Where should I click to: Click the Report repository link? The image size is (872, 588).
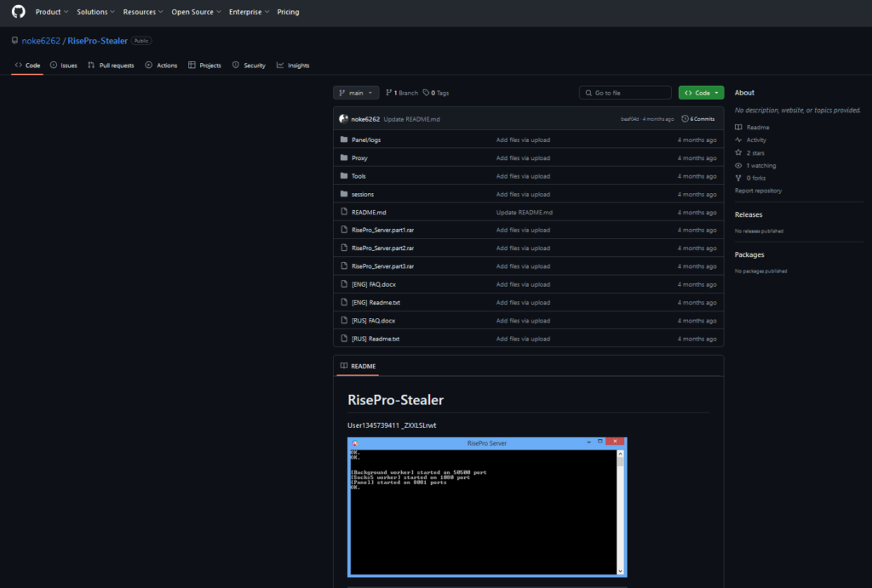(758, 191)
